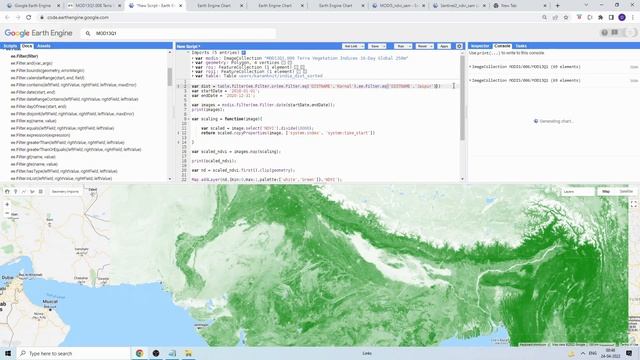Expand the var modis import
Screen dimensions: 640x360
click(x=193, y=58)
